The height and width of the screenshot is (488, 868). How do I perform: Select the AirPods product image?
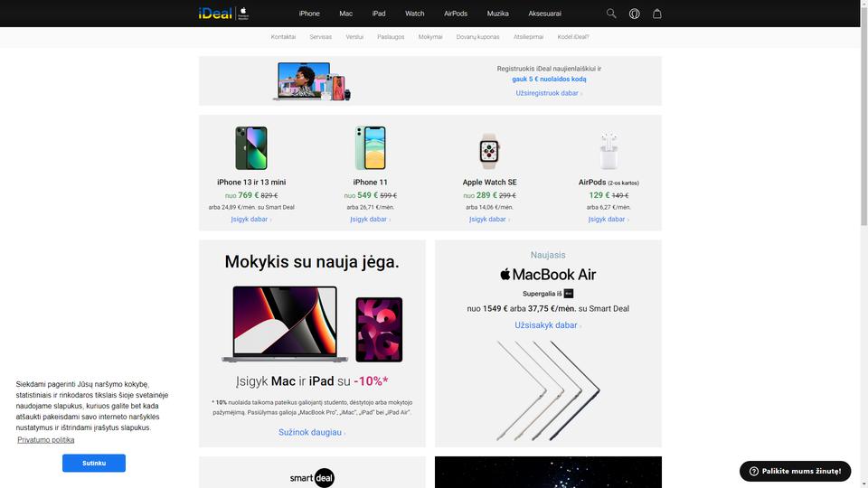[609, 151]
